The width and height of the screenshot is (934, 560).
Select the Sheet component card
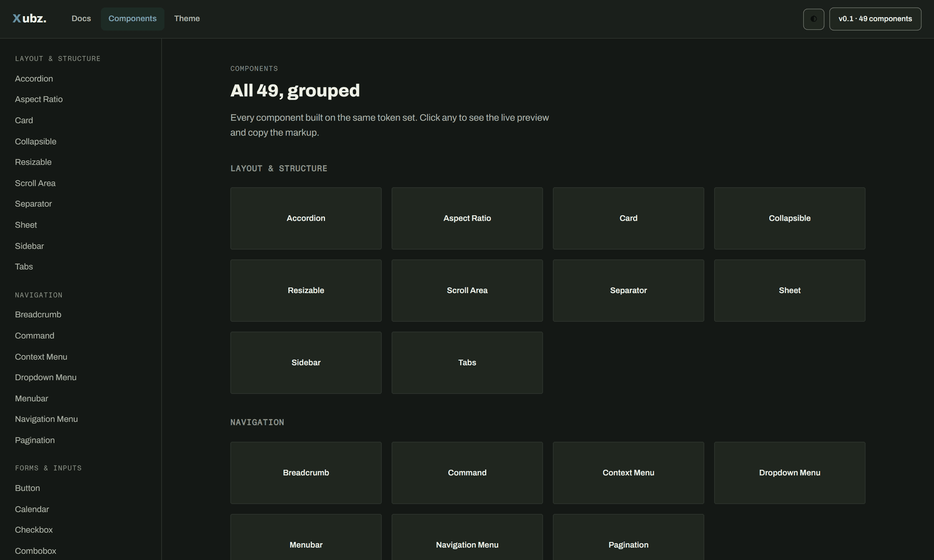coord(790,291)
